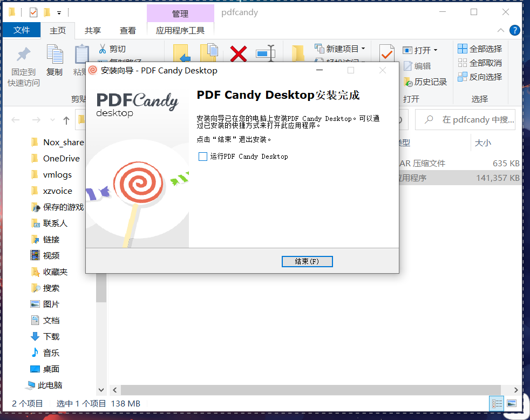Switch to details view icon in status bar
The height and width of the screenshot is (420, 530).
[497, 403]
